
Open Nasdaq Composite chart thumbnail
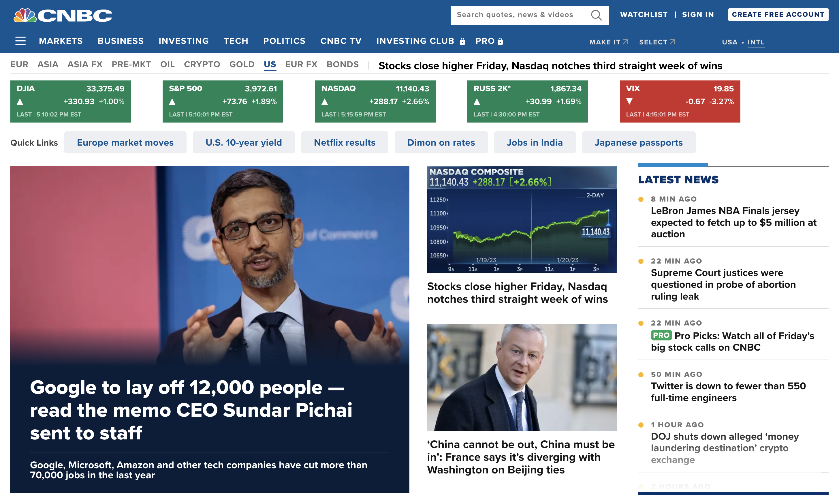click(x=522, y=219)
